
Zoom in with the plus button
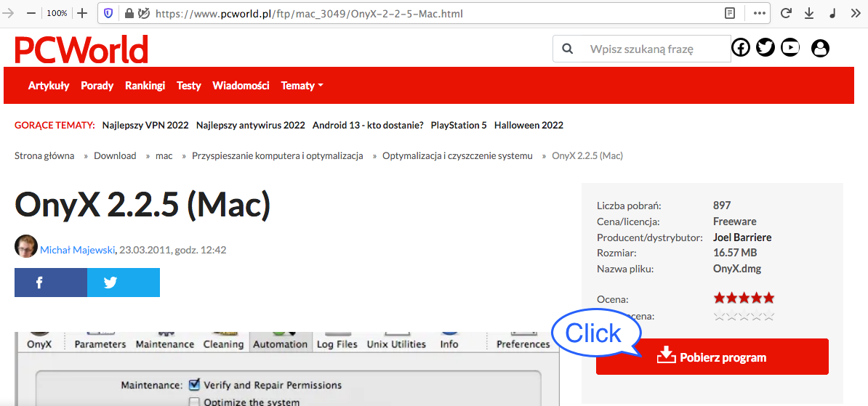click(x=82, y=13)
